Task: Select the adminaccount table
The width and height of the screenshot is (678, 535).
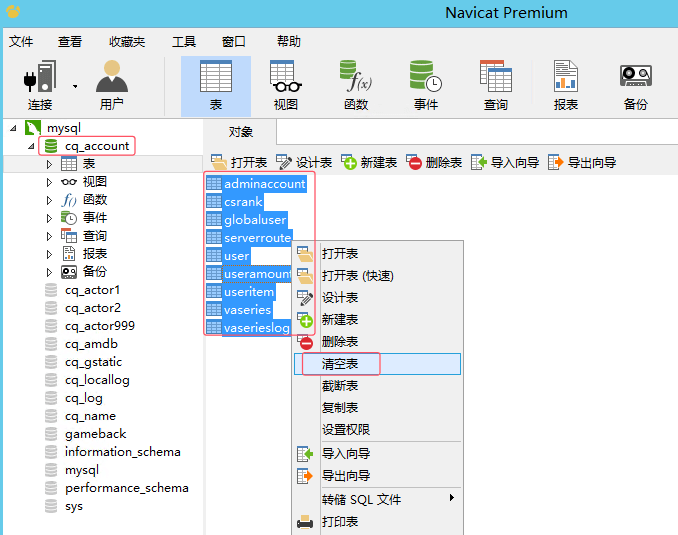Action: 256,184
